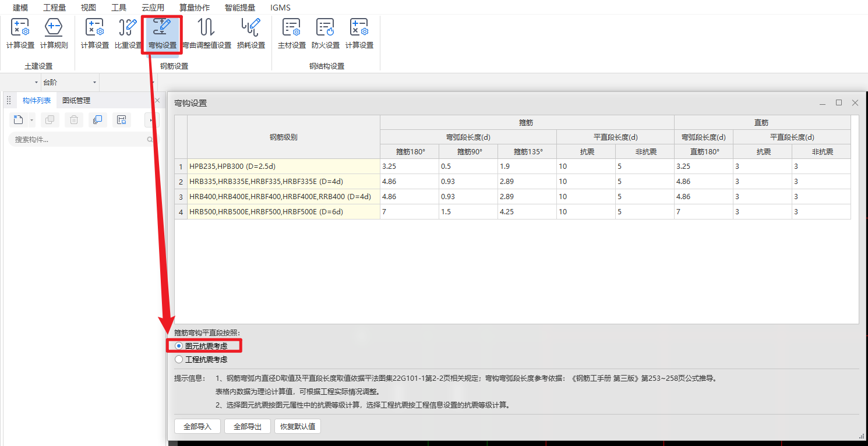Open the 比重设置 tool
The height and width of the screenshot is (446, 868).
[x=128, y=33]
